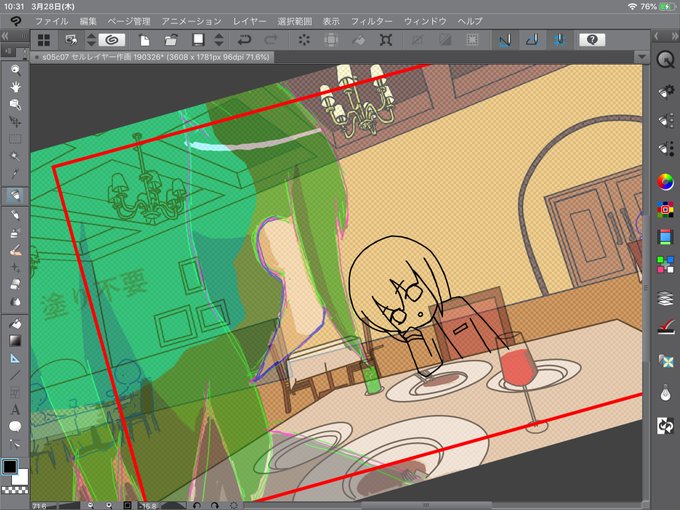Expand the right palette dock arrows
The height and width of the screenshot is (510, 680).
tap(675, 36)
